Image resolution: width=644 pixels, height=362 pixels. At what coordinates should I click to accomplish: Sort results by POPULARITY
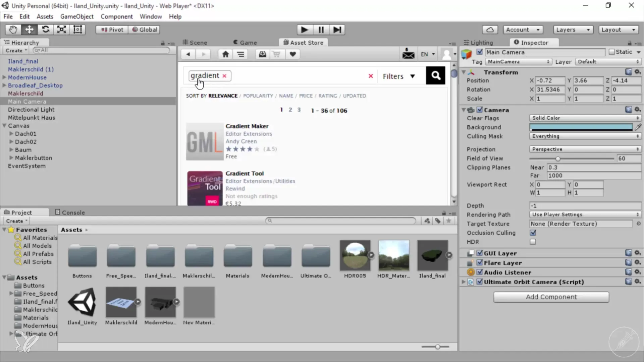tap(258, 96)
